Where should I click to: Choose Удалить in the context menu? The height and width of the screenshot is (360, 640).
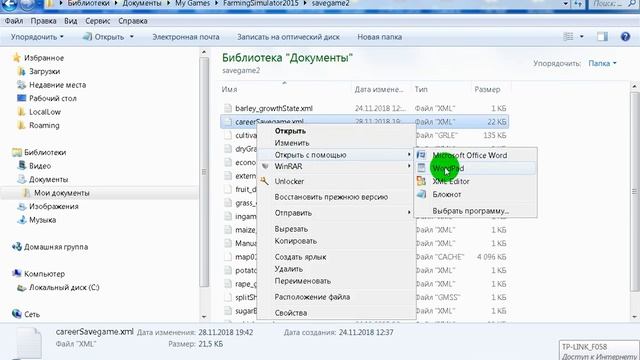pos(289,269)
